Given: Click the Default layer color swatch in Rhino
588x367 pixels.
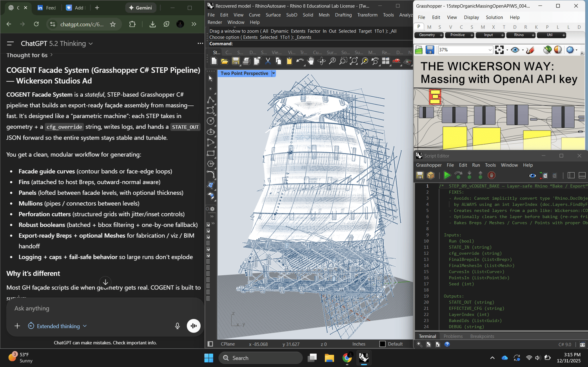Looking at the screenshot, I should tap(383, 344).
